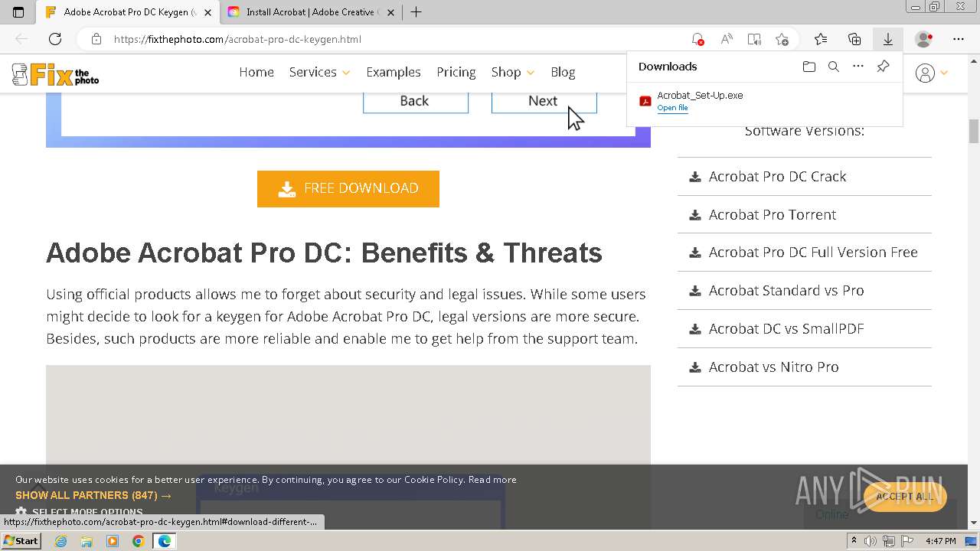Close the Adobe Acrobat Pro DC Keygen tab
Image resolution: width=980 pixels, height=551 pixels.
coord(207,12)
